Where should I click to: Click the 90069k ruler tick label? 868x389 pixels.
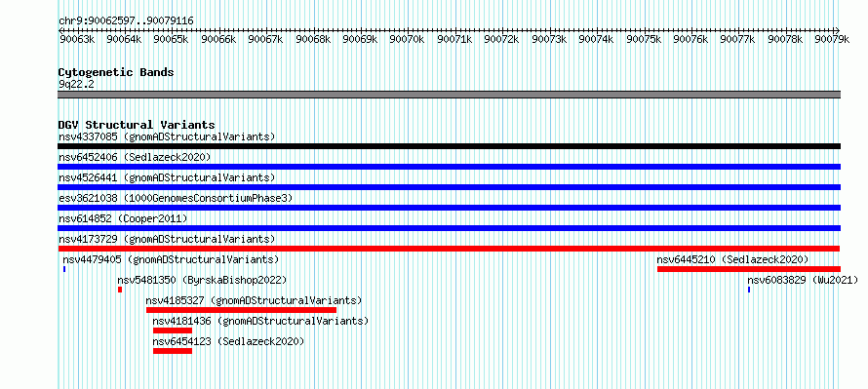pyautogui.click(x=361, y=39)
